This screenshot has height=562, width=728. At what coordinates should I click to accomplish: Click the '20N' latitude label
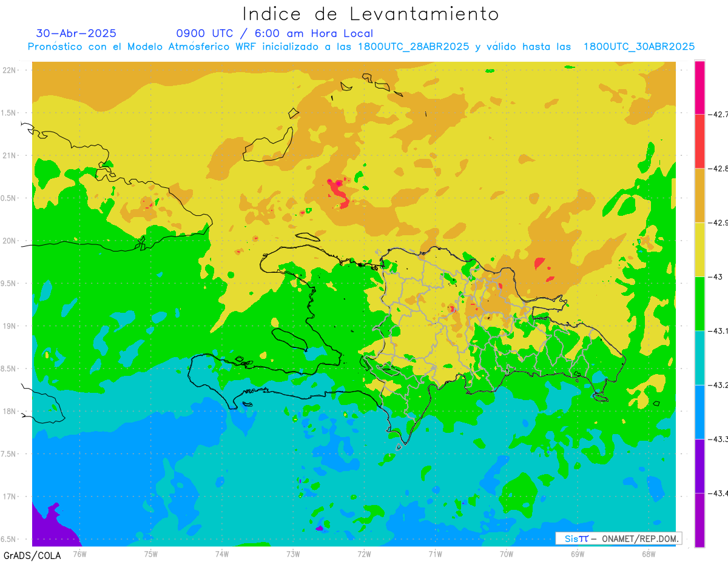pyautogui.click(x=10, y=241)
